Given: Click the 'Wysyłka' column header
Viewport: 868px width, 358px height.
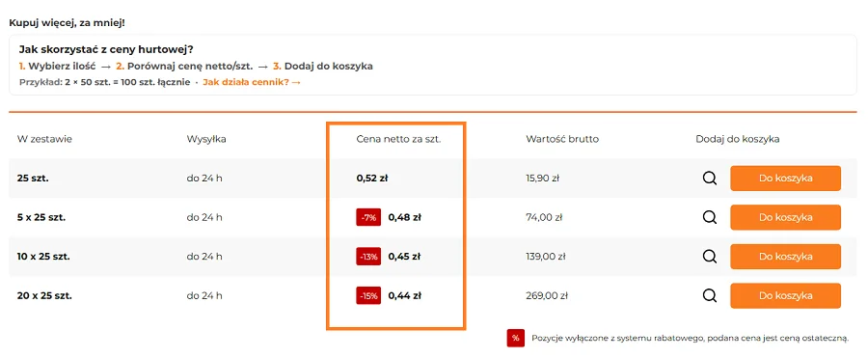Looking at the screenshot, I should [x=206, y=139].
